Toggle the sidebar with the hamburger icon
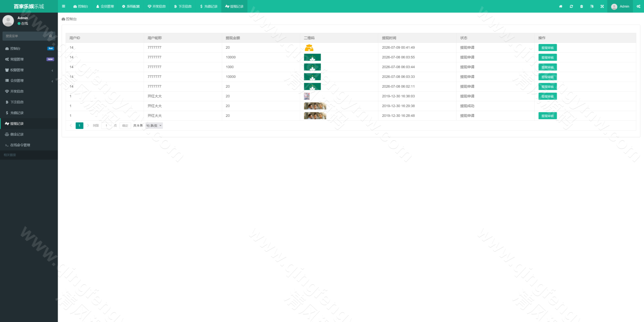644x322 pixels. click(63, 6)
